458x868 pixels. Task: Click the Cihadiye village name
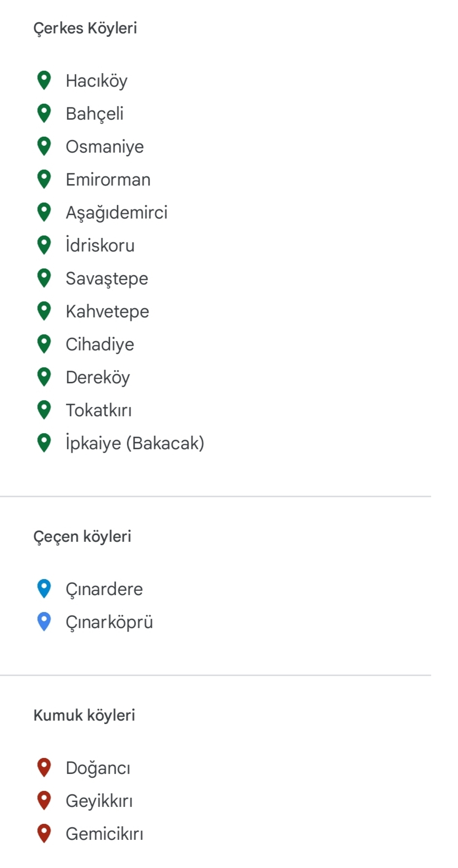point(100,345)
